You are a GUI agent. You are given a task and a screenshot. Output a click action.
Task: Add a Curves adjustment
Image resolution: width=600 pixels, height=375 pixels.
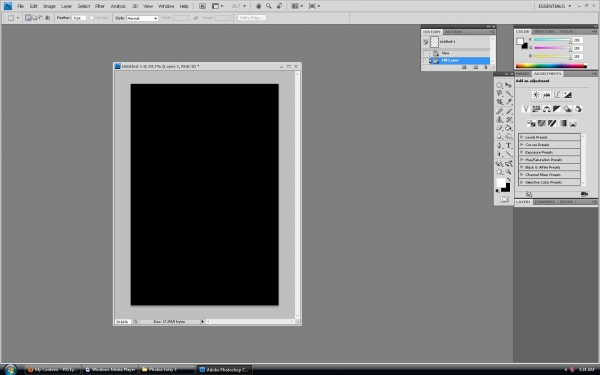(x=557, y=95)
